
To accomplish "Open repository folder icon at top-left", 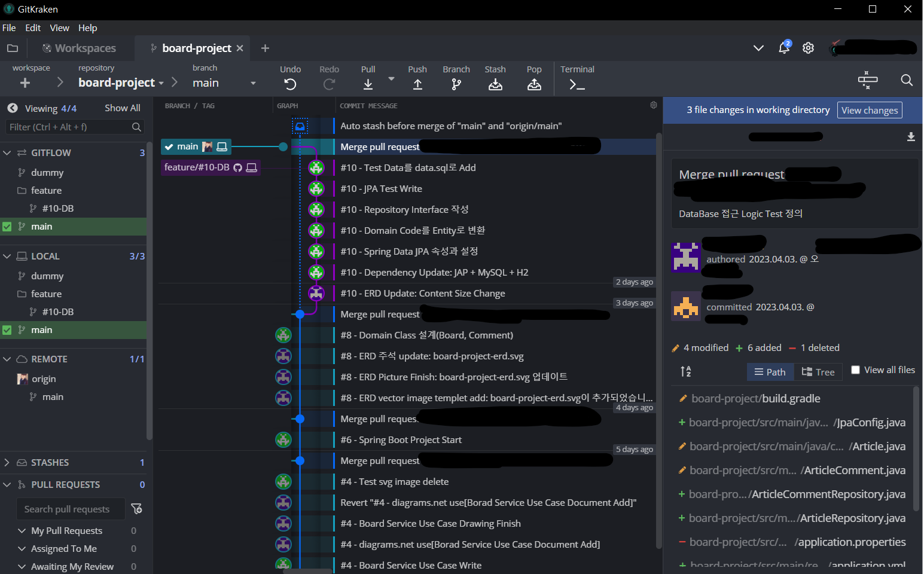I will (x=13, y=48).
